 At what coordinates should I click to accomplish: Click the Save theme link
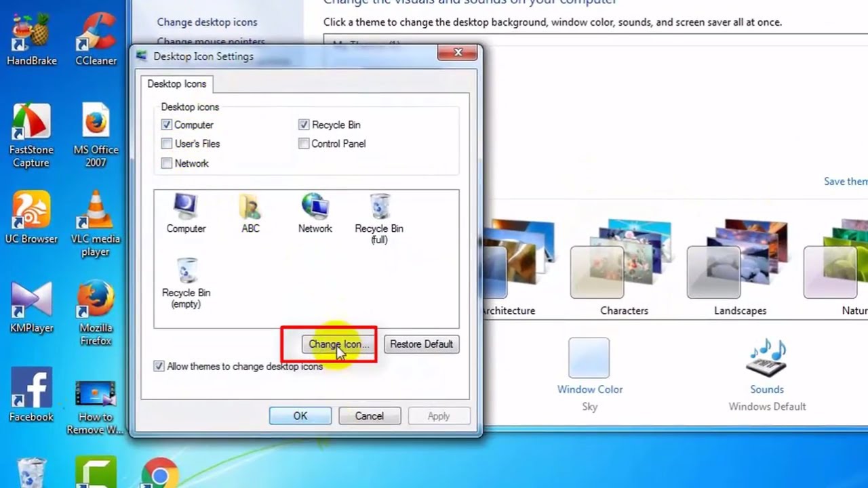click(x=845, y=181)
